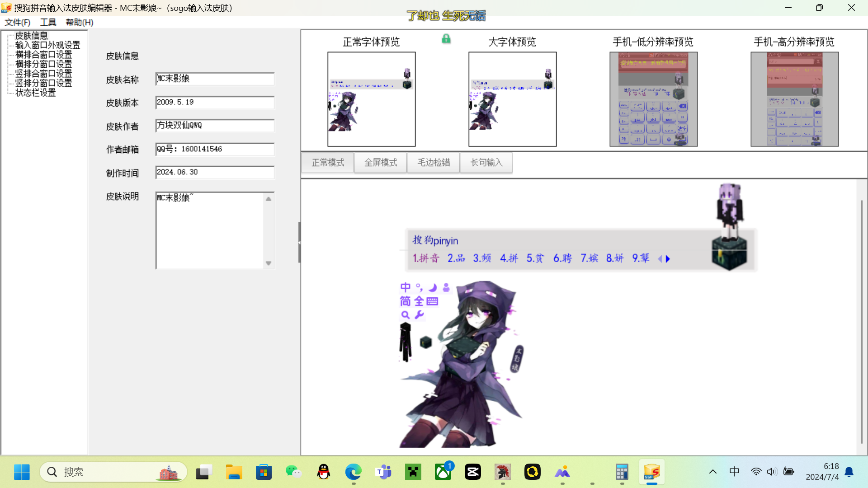Click the 简 simplified Chinese icon

(406, 301)
